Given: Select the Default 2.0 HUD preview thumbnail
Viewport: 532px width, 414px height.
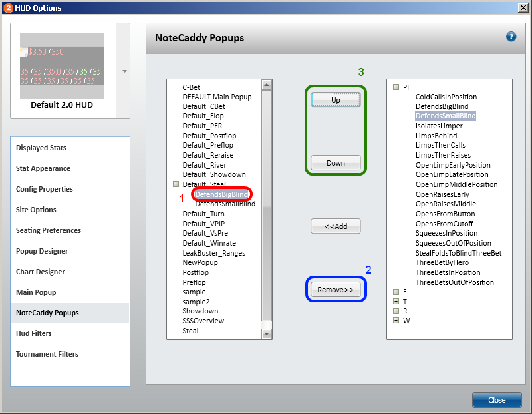Looking at the screenshot, I should [x=62, y=65].
